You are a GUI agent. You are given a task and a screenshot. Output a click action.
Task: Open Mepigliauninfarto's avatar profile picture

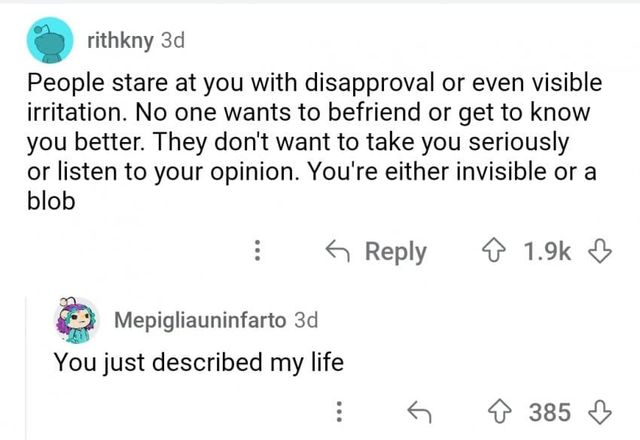point(76,319)
